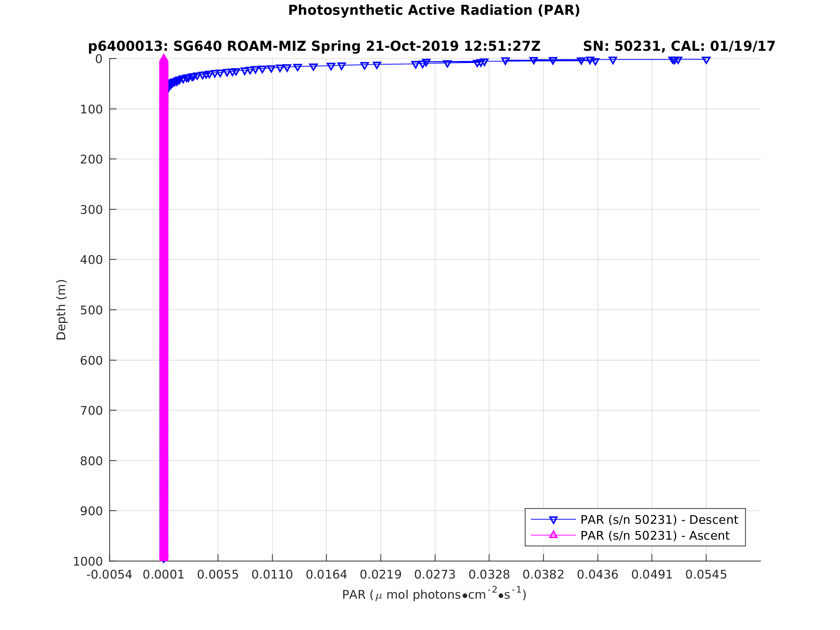Click y-axis tick label '400'
840x630 pixels.
[x=91, y=260]
